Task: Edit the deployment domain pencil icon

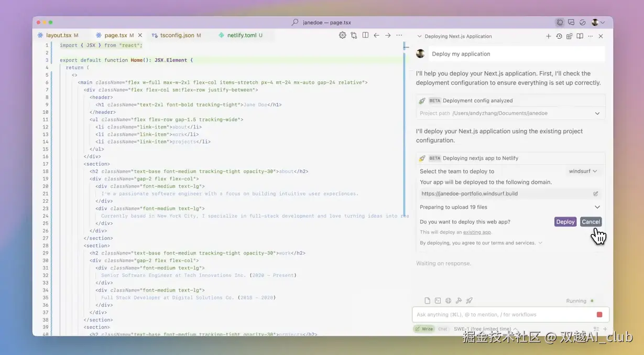Action: point(596,193)
